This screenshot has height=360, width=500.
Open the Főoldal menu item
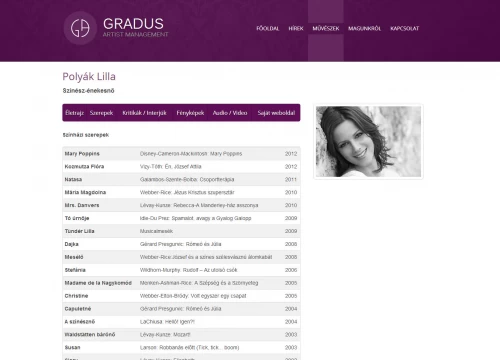tap(268, 29)
